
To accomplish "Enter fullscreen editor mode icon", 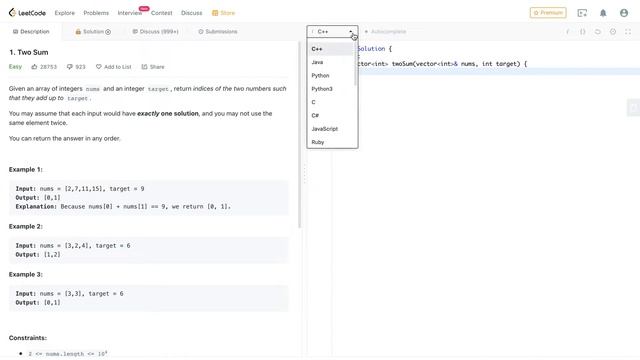I will pos(628,31).
